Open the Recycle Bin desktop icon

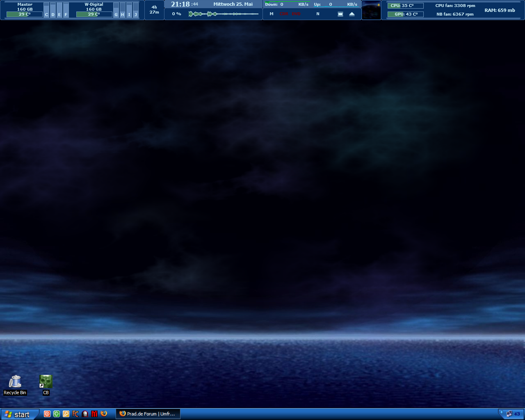click(15, 382)
